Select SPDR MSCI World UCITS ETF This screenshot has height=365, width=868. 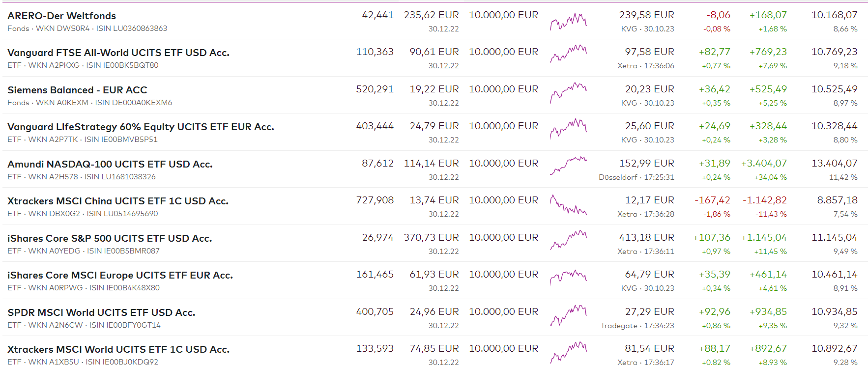pos(101,312)
